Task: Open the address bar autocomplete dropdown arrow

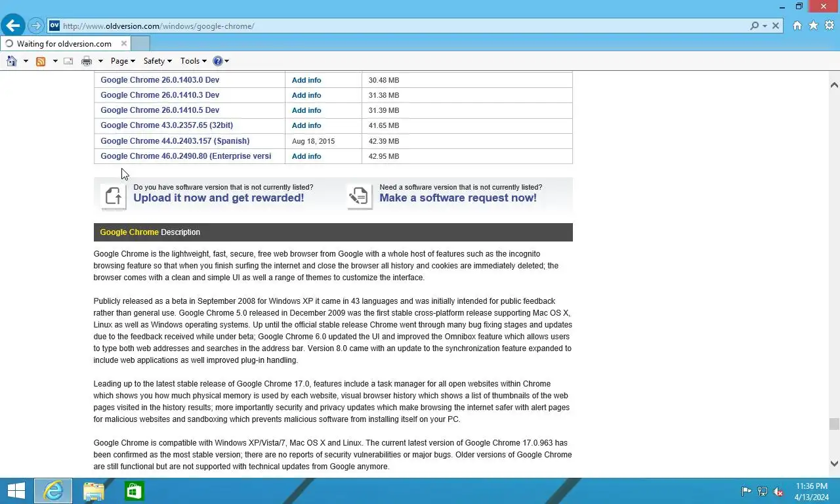Action: 765,26
